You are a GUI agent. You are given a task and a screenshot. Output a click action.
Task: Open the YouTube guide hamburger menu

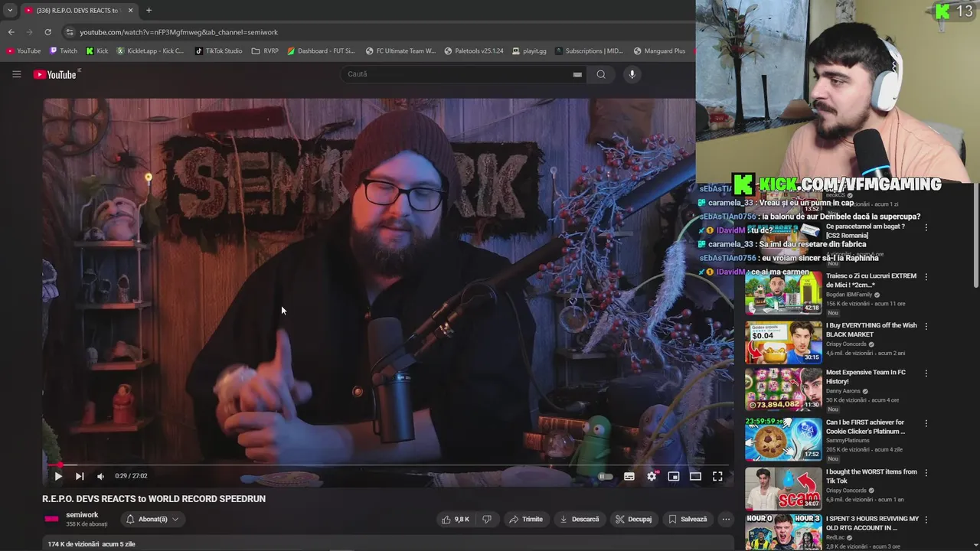(16, 74)
